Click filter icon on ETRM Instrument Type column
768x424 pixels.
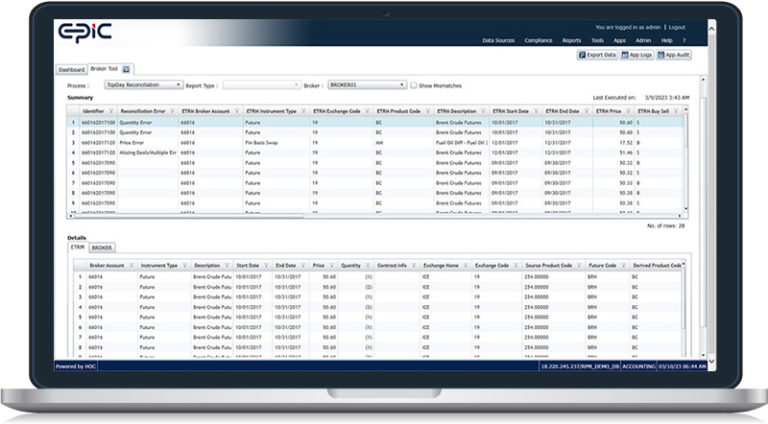[304, 111]
